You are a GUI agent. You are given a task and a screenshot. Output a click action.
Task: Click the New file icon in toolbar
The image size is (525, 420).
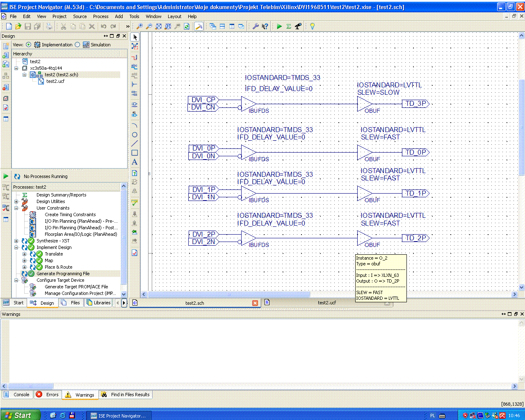pos(9,26)
